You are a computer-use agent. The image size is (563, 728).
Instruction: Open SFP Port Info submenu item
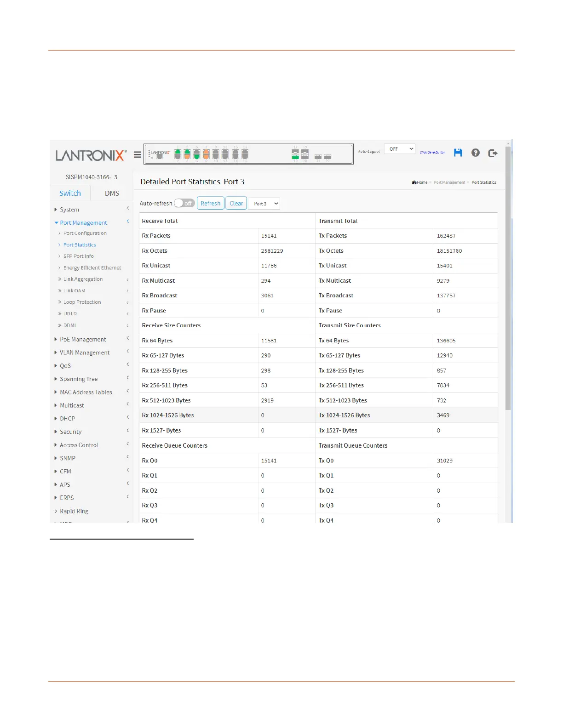pyautogui.click(x=79, y=256)
